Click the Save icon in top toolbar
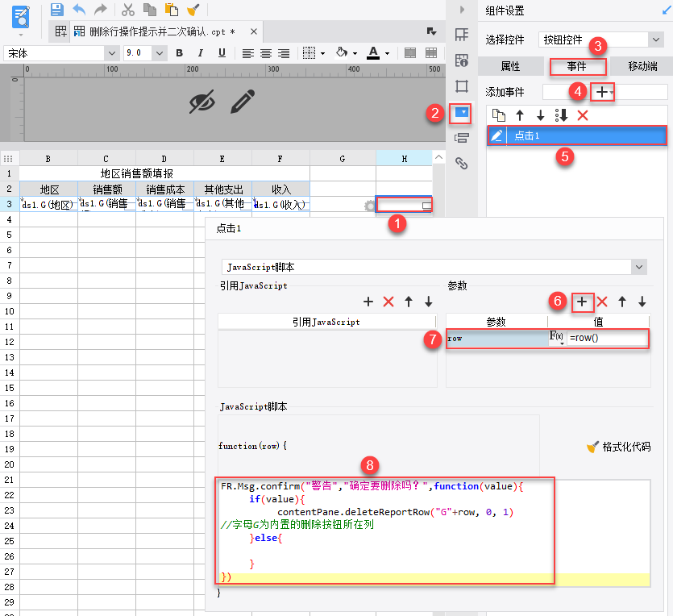Image resolution: width=673 pixels, height=616 pixels. tap(57, 10)
